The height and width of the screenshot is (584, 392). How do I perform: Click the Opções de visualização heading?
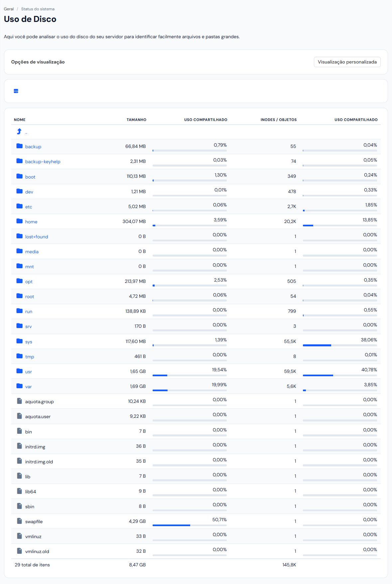[38, 62]
